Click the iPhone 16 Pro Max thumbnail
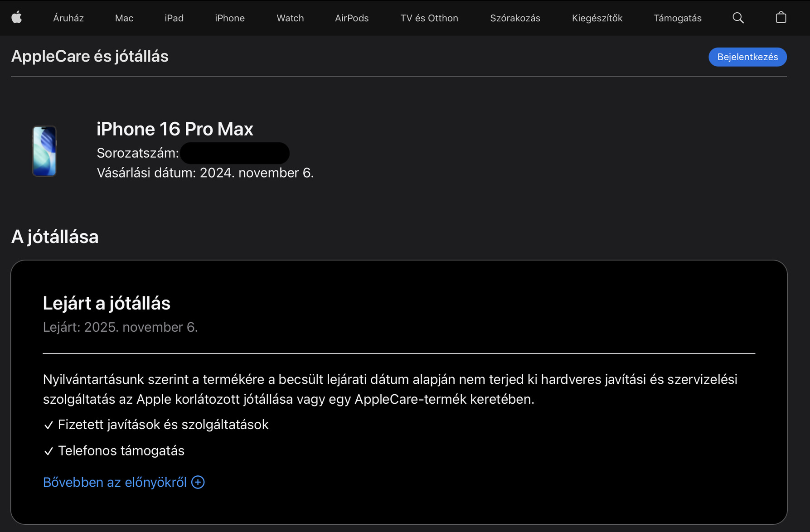 (44, 151)
